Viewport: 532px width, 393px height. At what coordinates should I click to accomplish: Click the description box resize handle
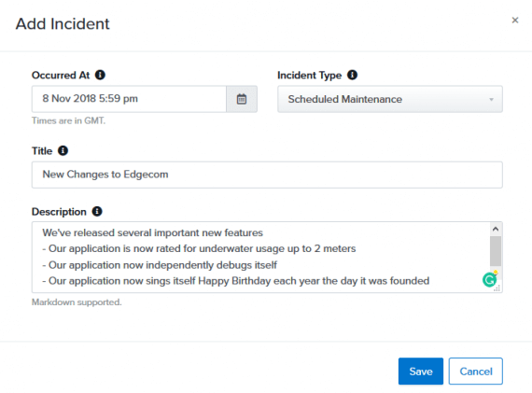(x=497, y=288)
